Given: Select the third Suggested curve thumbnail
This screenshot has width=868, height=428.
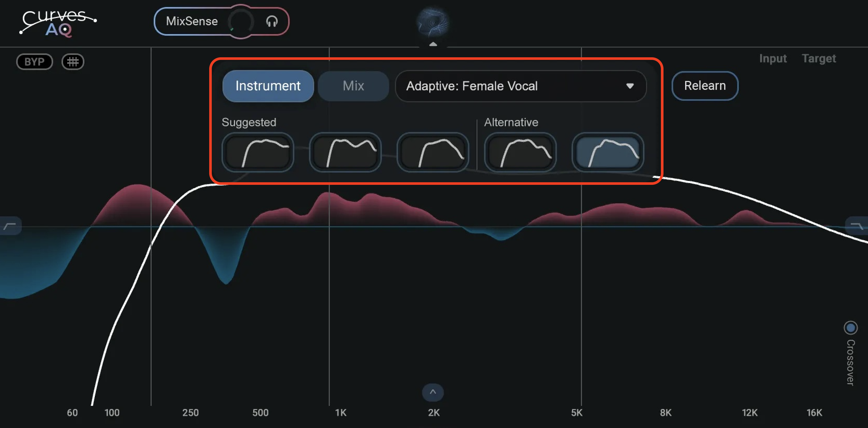Looking at the screenshot, I should click(433, 152).
